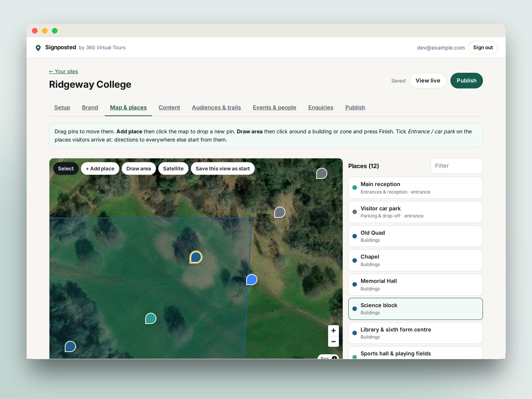Screen dimensions: 532x399
Task: Go to the Content tab
Action: pyautogui.click(x=169, y=107)
